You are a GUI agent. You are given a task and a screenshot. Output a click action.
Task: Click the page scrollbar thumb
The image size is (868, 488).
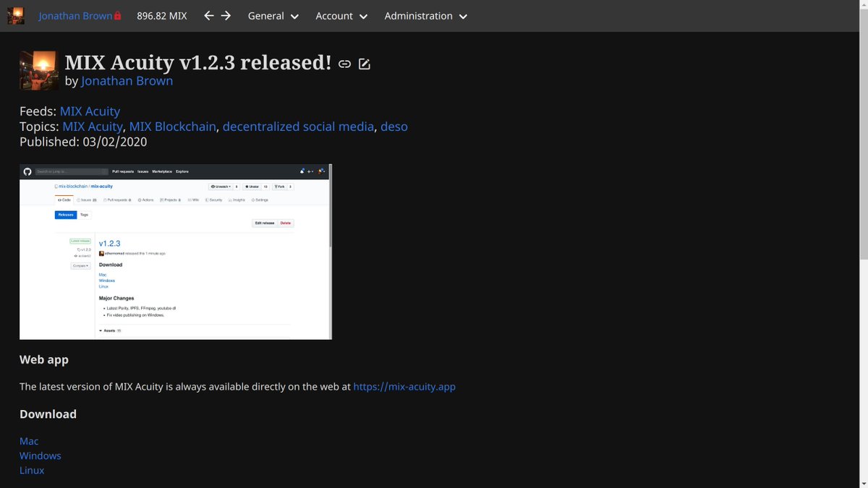coord(863,134)
